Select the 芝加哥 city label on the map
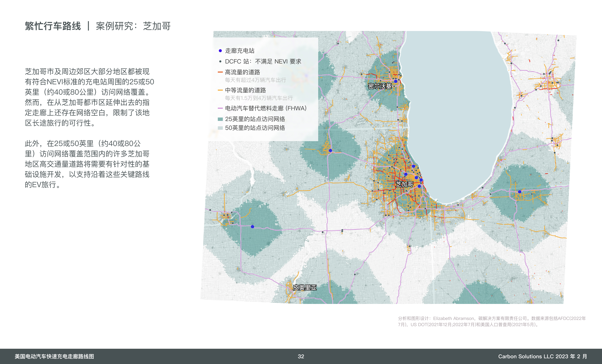Viewport: 602px width, 364px height. [x=404, y=184]
